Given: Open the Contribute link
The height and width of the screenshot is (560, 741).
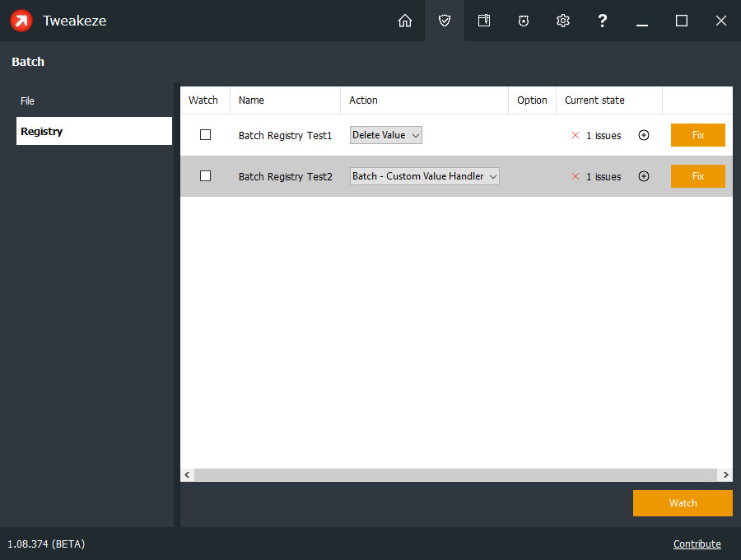Looking at the screenshot, I should click(x=697, y=544).
